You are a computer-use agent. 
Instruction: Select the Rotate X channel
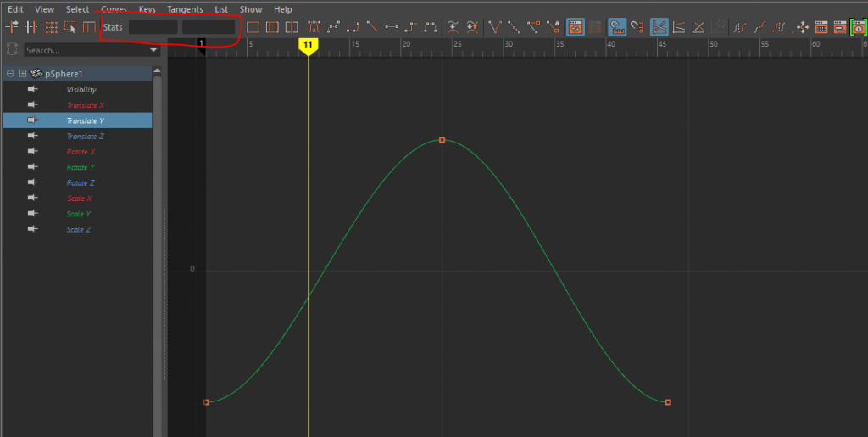click(x=81, y=152)
